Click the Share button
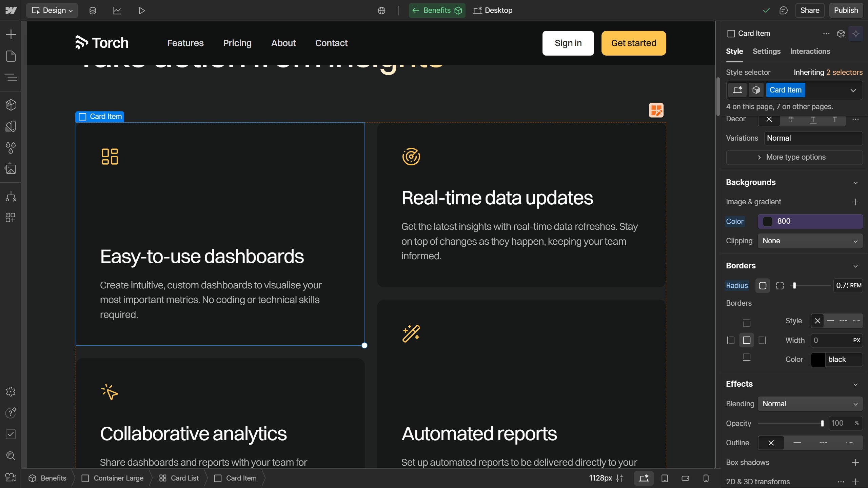The image size is (868, 488). [x=810, y=11]
